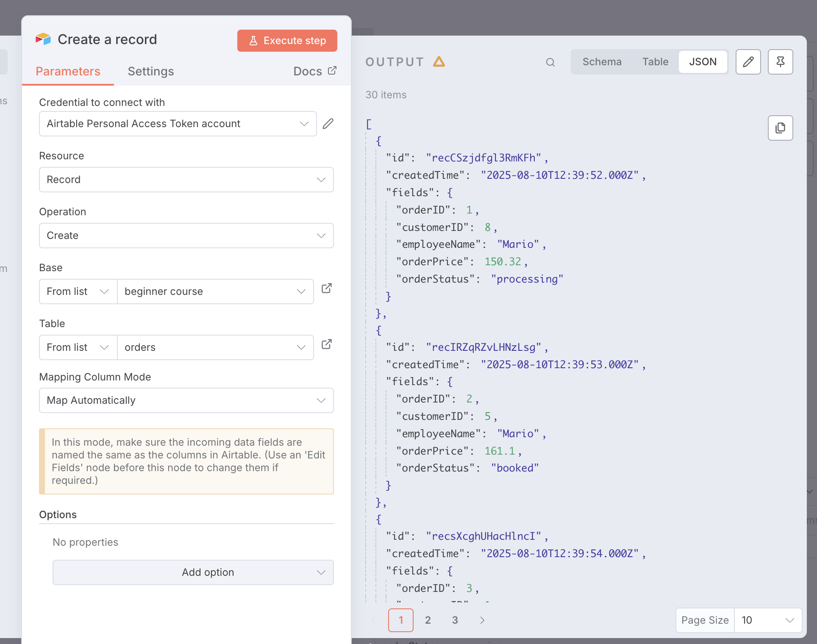
Task: Click the edit output pencil button
Action: click(x=748, y=62)
